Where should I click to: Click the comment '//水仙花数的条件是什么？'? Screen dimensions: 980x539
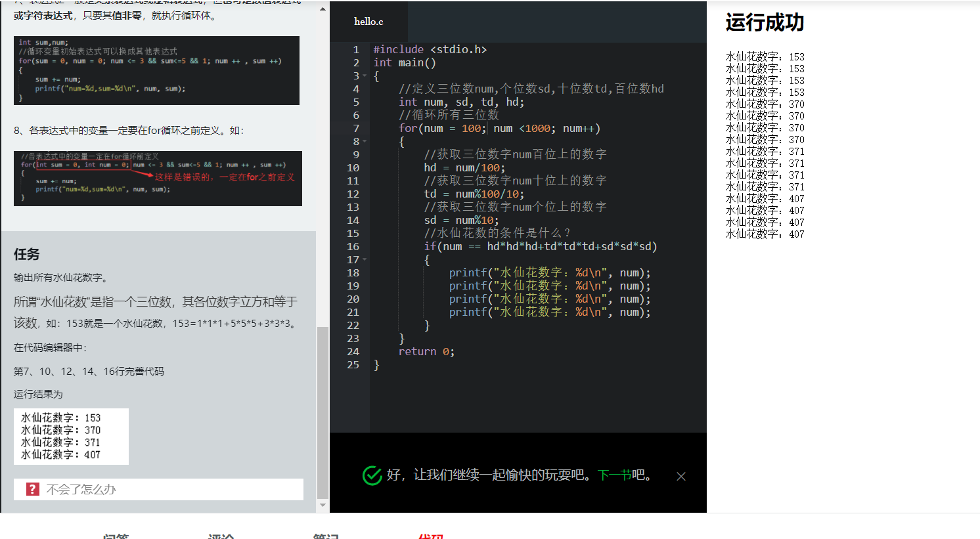point(498,233)
